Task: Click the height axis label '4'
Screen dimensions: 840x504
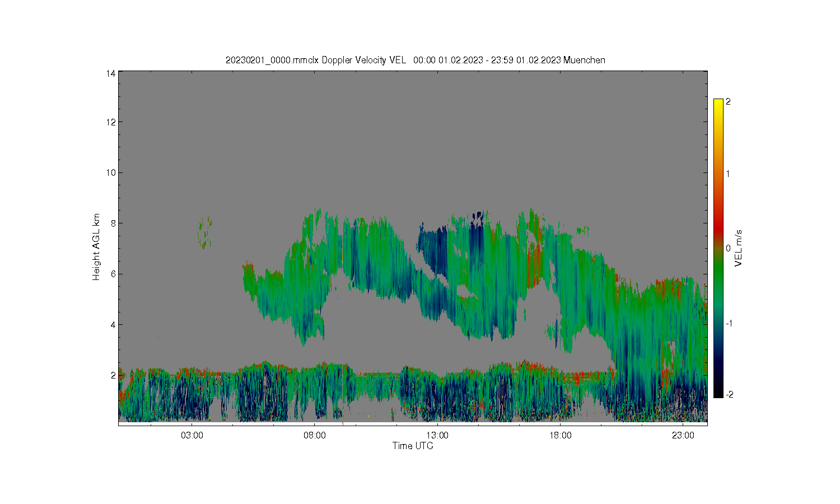Action: (113, 324)
